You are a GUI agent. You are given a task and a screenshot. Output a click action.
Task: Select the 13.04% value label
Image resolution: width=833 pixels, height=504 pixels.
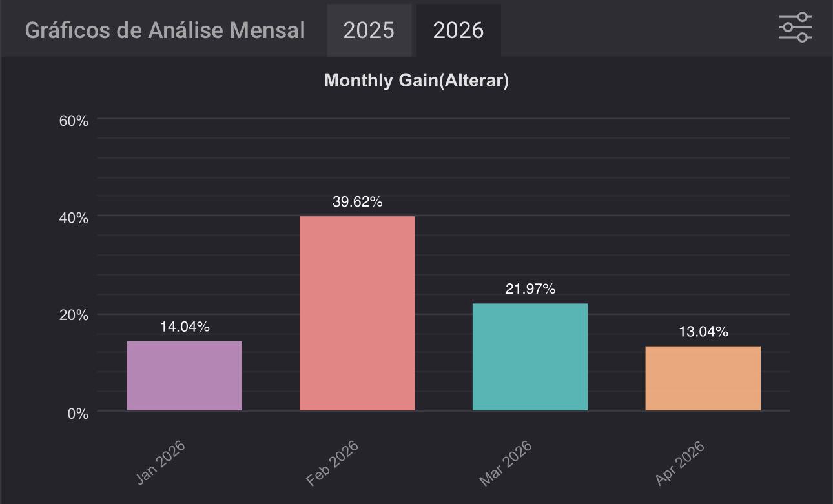(x=703, y=332)
